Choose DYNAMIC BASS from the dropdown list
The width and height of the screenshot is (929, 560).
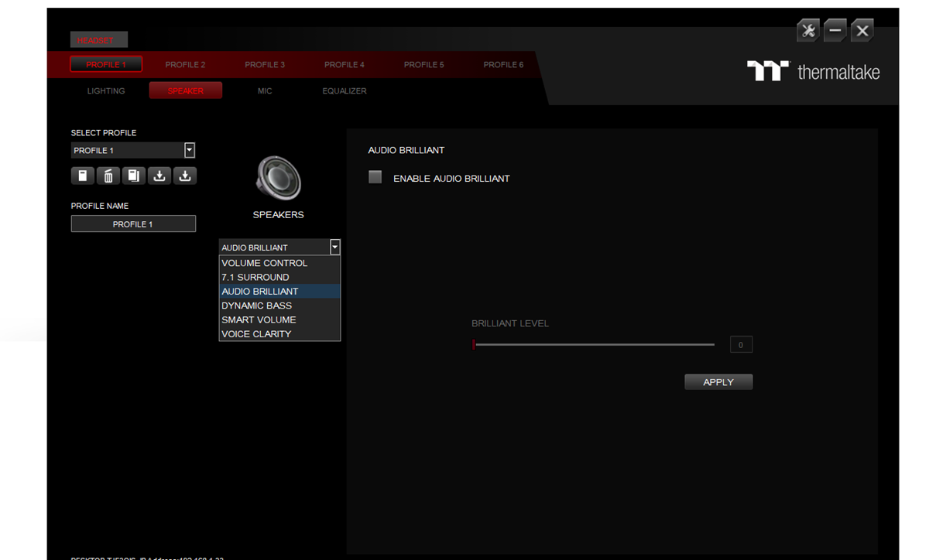(x=279, y=306)
